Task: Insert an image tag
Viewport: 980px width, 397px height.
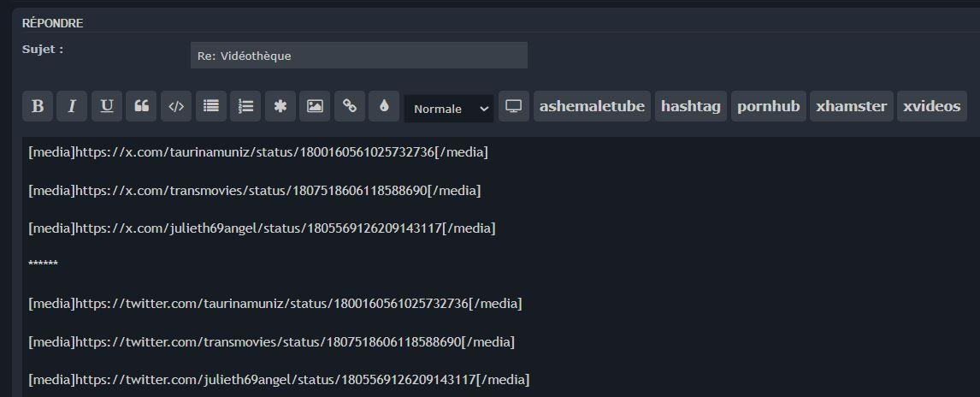Action: (315, 106)
